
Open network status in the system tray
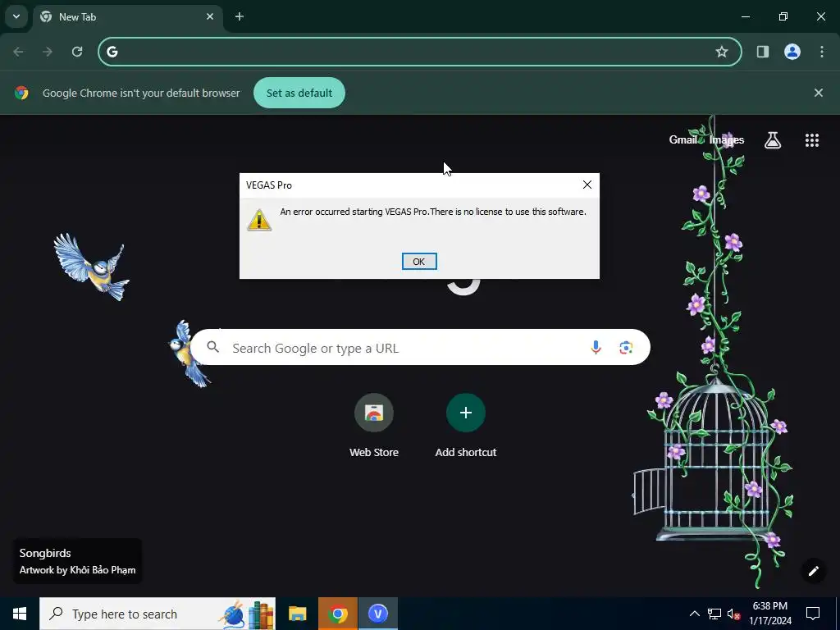click(714, 614)
